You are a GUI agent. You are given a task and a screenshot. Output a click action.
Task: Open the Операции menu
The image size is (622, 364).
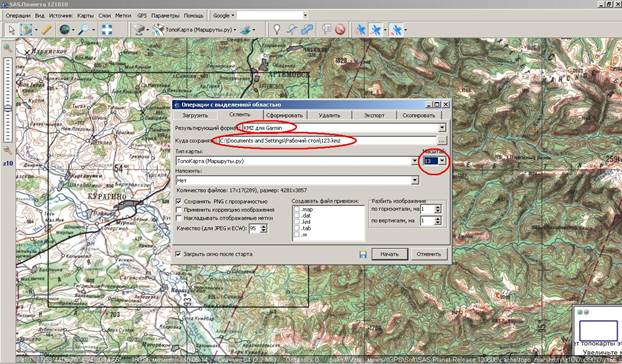coord(18,15)
